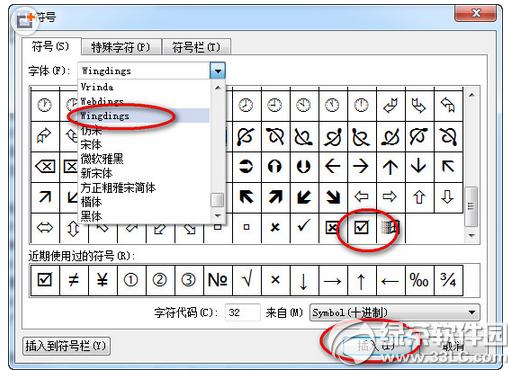The width and height of the screenshot is (508, 377).
Task: Select the left arrow symbol in the grid
Action: point(333,166)
